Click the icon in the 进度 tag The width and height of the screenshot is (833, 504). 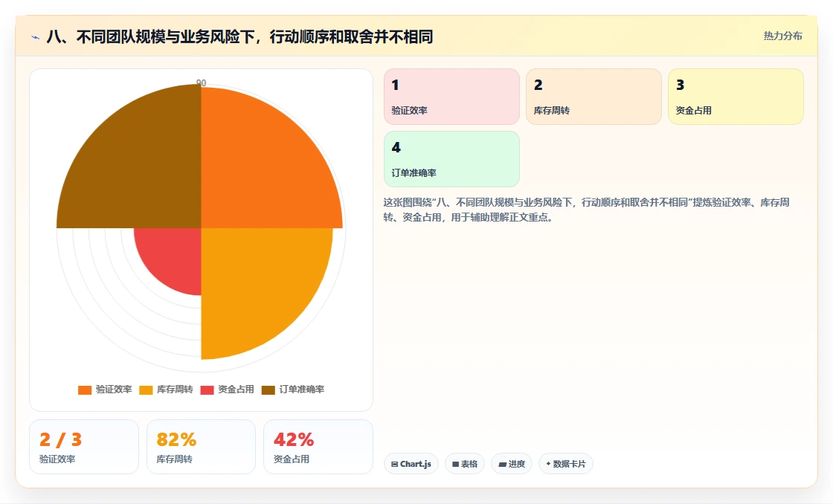[502, 464]
